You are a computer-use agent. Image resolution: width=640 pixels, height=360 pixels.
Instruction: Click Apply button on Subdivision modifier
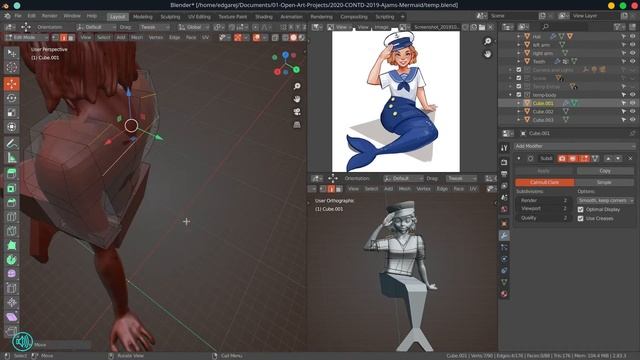click(544, 171)
